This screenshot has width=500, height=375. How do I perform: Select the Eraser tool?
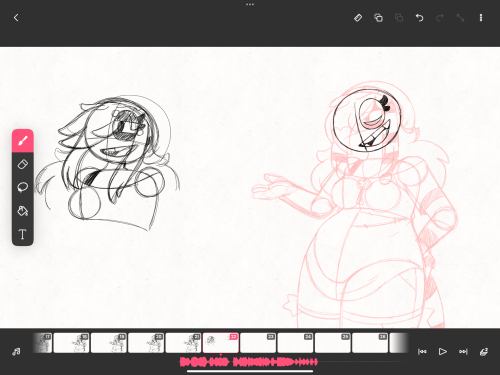tap(23, 164)
